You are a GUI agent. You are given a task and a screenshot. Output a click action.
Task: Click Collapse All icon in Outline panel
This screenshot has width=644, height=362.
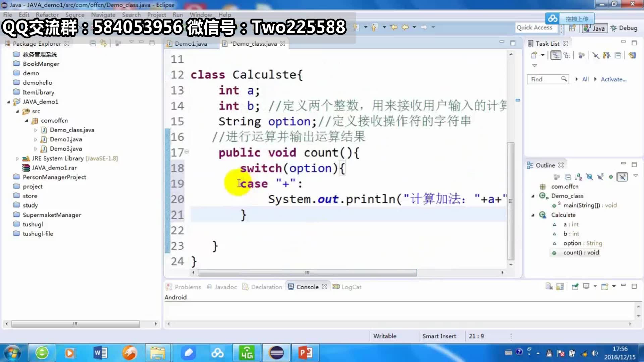tap(568, 177)
